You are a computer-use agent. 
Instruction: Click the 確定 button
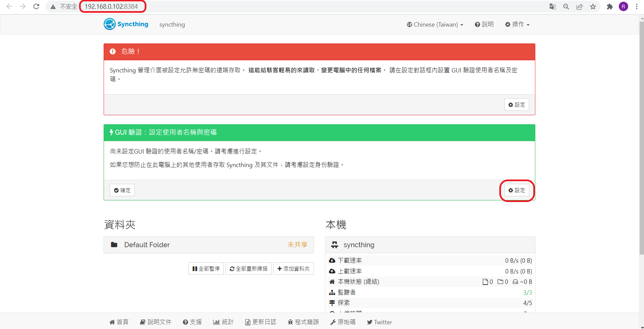click(122, 190)
